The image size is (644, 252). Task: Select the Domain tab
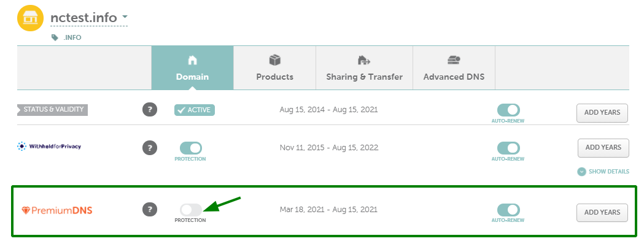point(192,67)
